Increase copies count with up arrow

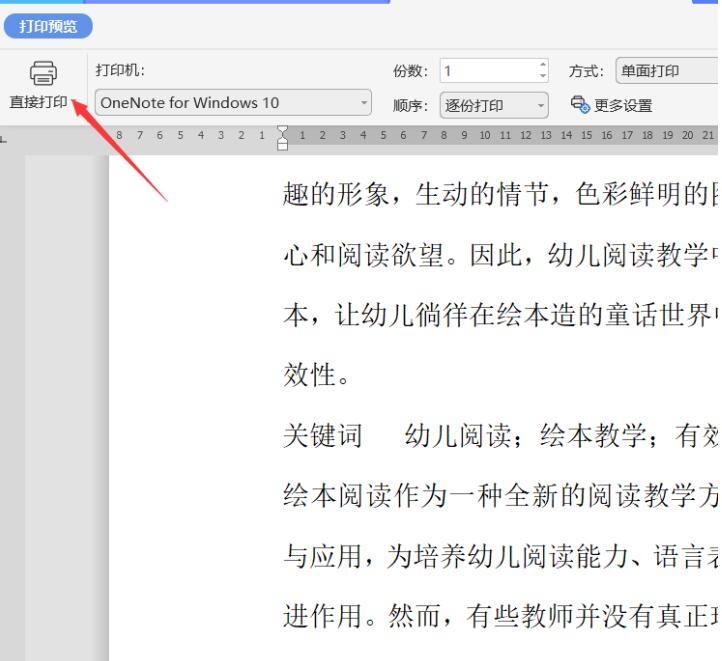543,65
